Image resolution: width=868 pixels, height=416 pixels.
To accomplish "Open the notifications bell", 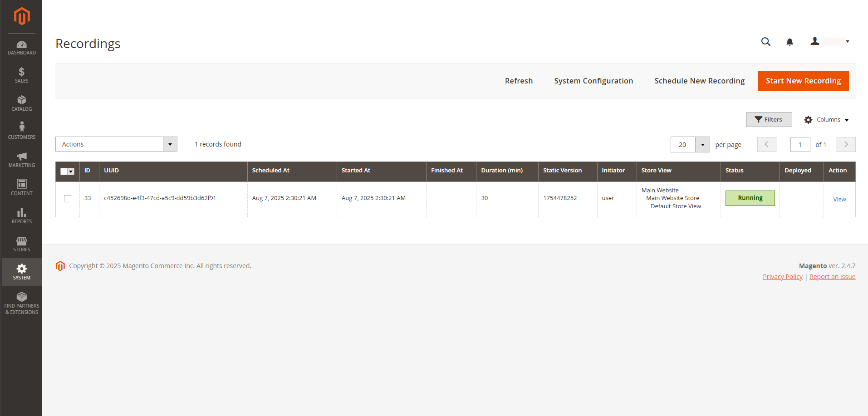I will (x=790, y=42).
